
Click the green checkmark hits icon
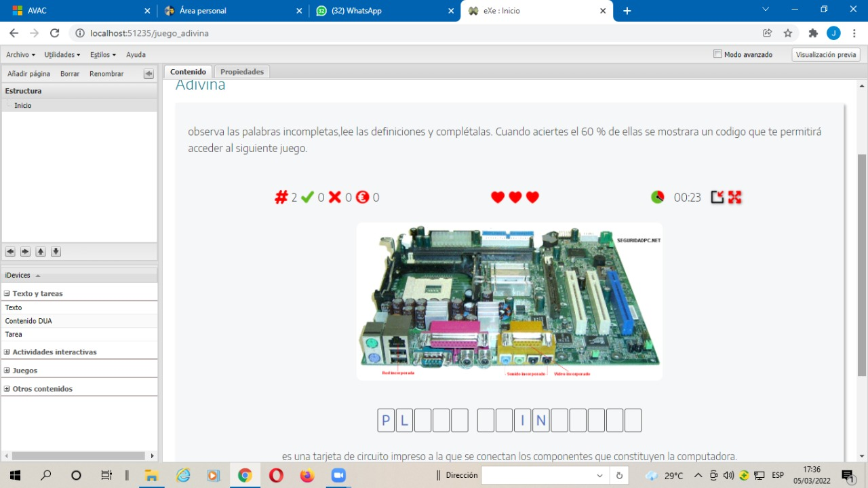(307, 198)
